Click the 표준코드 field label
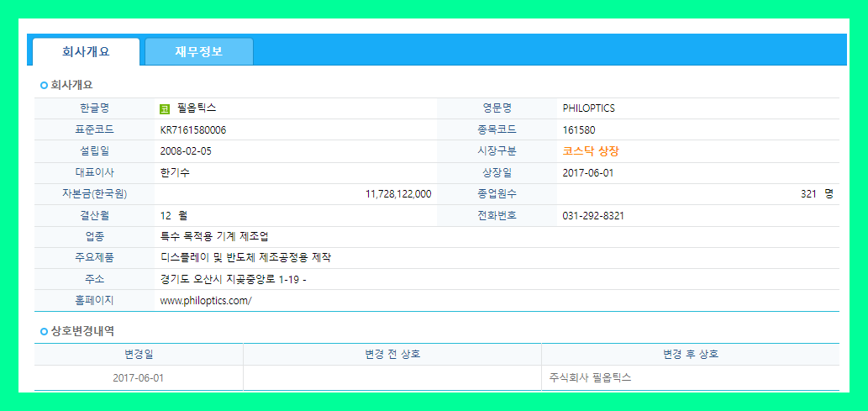Screen dimensions: 868x411 pyautogui.click(x=94, y=129)
